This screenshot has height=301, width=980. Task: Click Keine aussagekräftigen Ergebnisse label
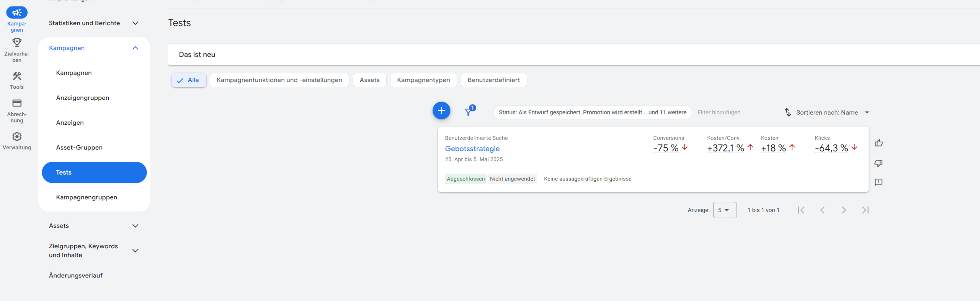pyautogui.click(x=588, y=179)
